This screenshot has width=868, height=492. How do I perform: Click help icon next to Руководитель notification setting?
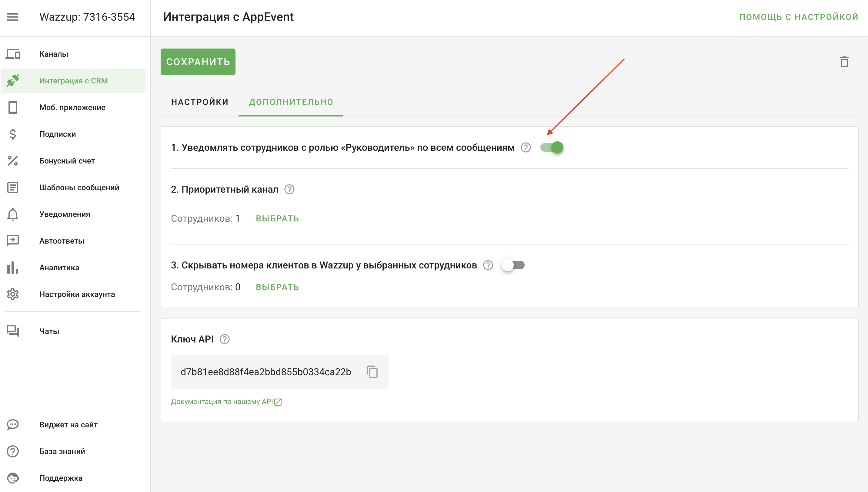pos(526,148)
